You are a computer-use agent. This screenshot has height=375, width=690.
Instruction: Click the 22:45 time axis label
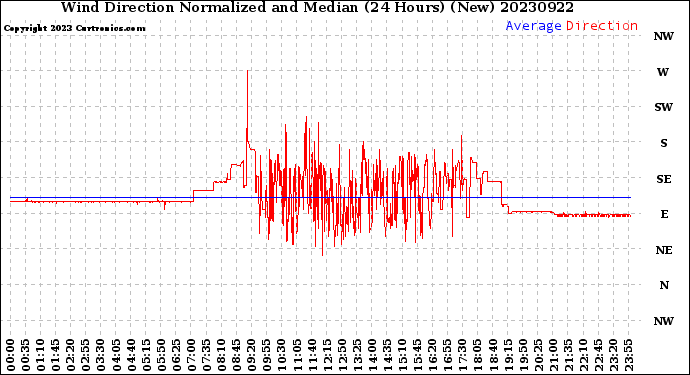pos(598,355)
